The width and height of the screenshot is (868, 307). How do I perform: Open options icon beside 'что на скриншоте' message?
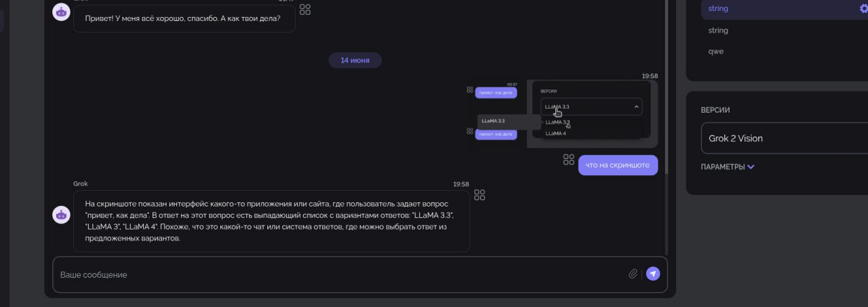(x=569, y=160)
